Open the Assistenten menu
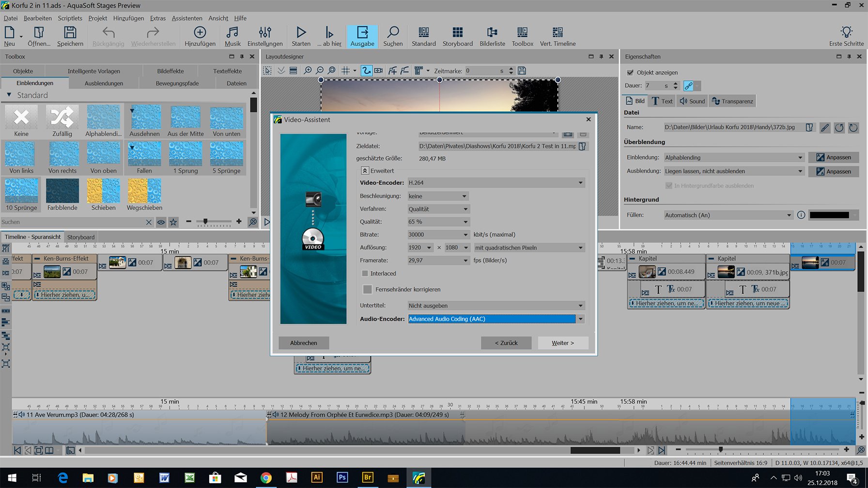The height and width of the screenshot is (488, 868). tap(187, 18)
